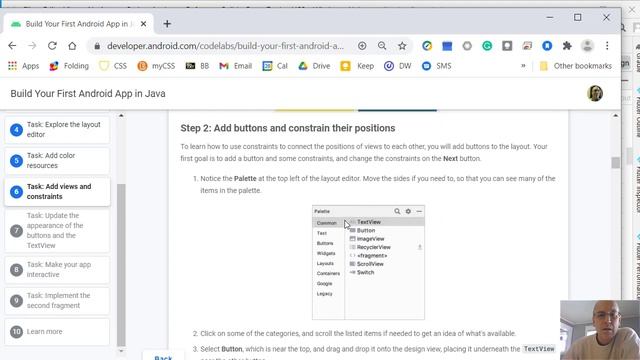
Task: Go to step 7 Update the appearance
Action: (x=57, y=231)
